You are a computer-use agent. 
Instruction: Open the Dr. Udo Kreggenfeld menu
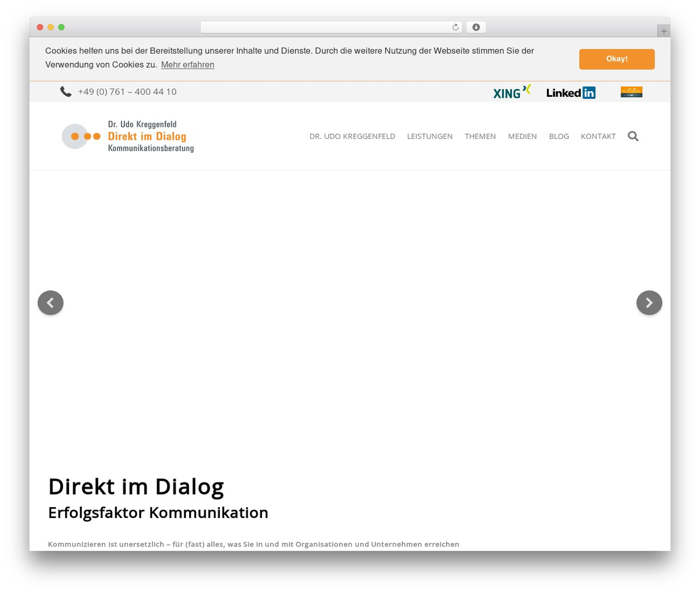point(352,136)
